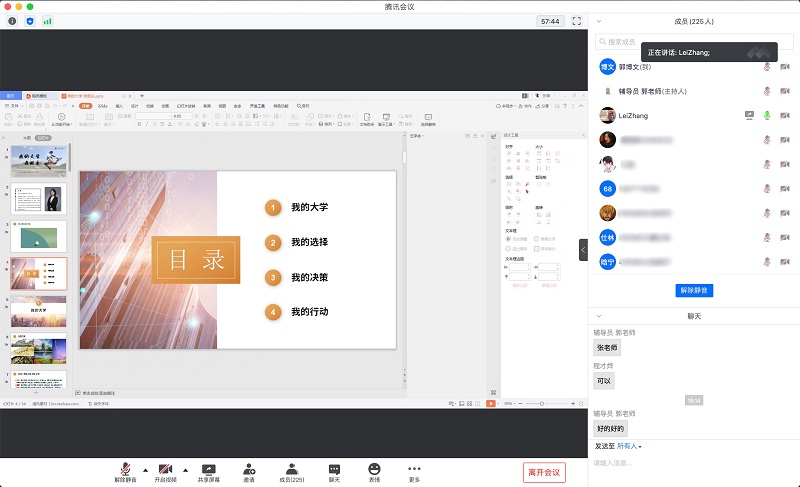Viewport: 800px width, 487px height.
Task: Click the fullscreen icon beside the timer
Action: point(578,20)
